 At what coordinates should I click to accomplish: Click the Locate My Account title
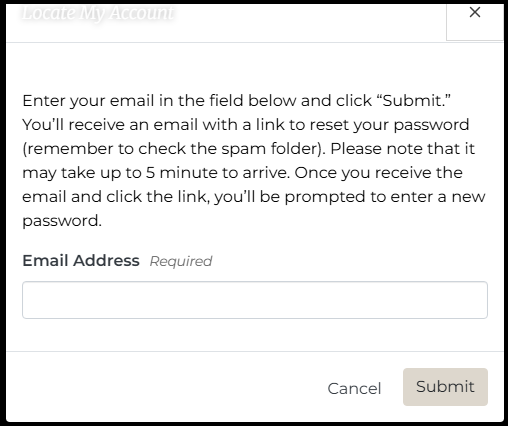click(98, 13)
